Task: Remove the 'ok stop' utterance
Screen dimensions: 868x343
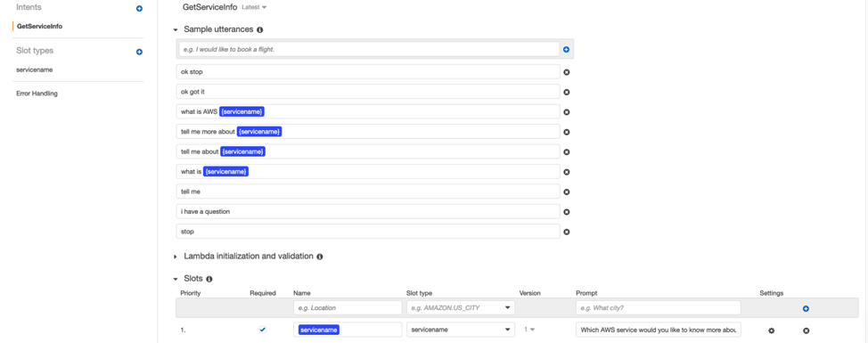Action: [566, 72]
